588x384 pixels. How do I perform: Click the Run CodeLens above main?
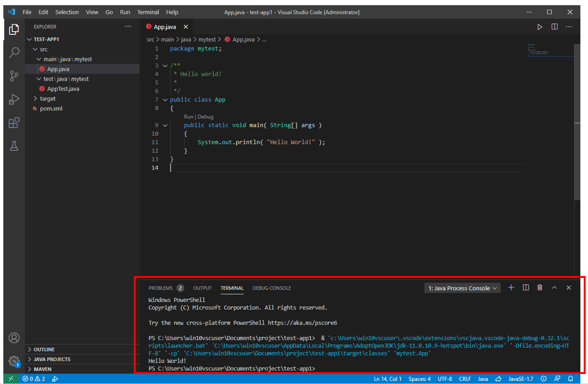pos(189,117)
